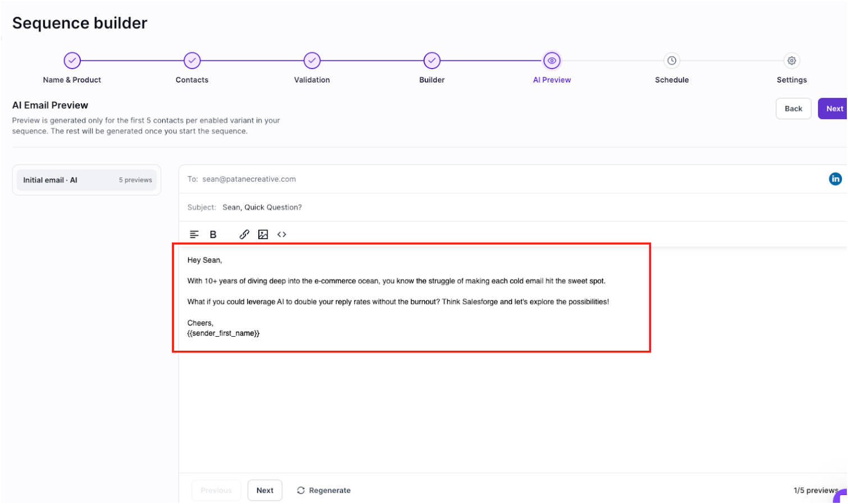This screenshot has width=848, height=504.
Task: Go to the Name & Product step label
Action: point(72,80)
